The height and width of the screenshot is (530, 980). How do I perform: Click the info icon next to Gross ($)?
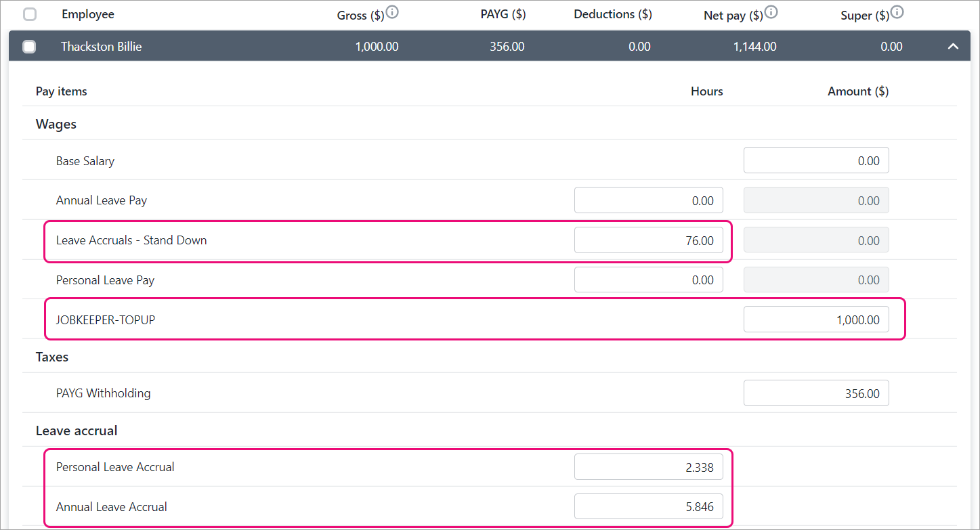pos(392,12)
